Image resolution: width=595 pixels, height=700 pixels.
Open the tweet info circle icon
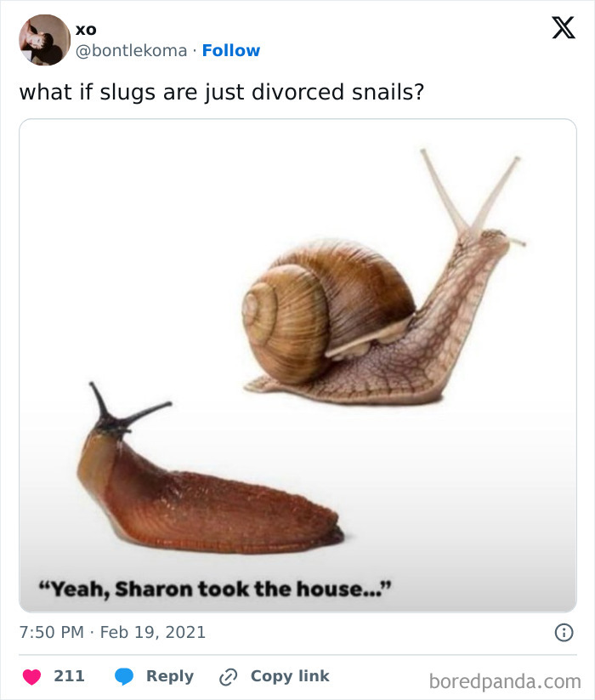(x=564, y=633)
